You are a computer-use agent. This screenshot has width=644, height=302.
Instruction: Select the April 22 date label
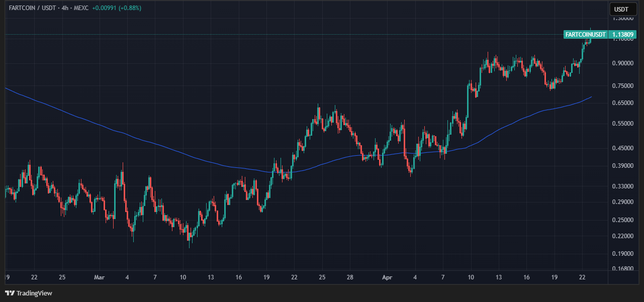[582, 277]
